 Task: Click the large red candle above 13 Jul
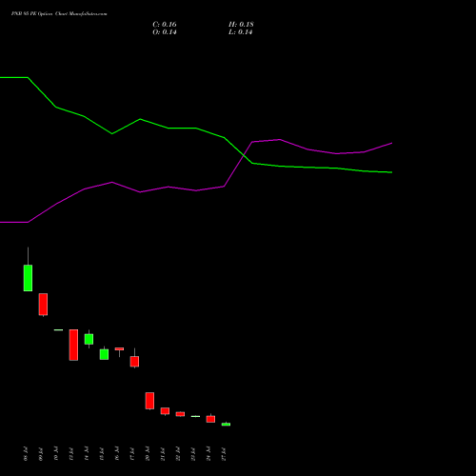tap(73, 345)
